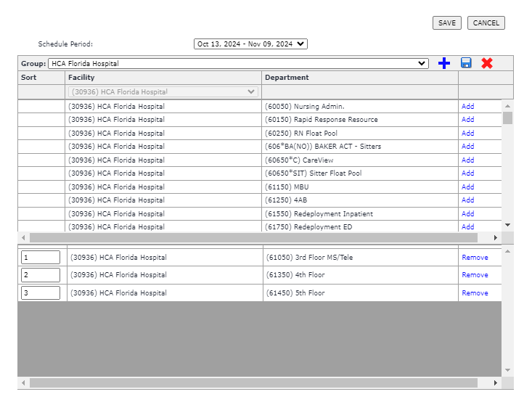Add the BAKER ACT - Sitters department
Screen dimensions: 532x405
click(467, 146)
